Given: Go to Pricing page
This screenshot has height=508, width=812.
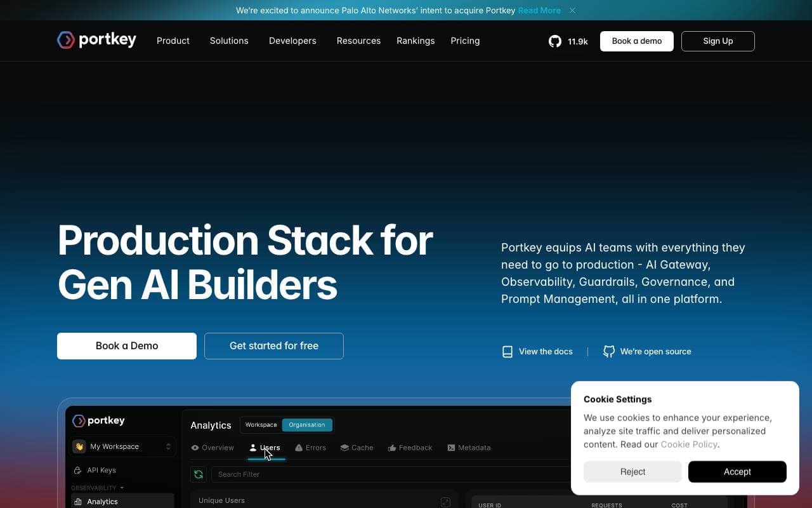Looking at the screenshot, I should coord(465,41).
